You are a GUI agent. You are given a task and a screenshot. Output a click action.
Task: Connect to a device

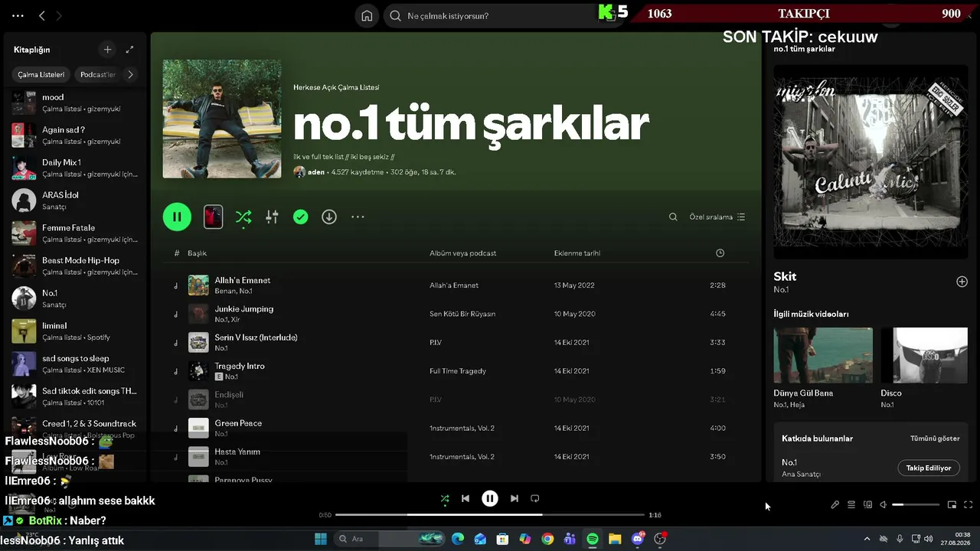(x=867, y=504)
